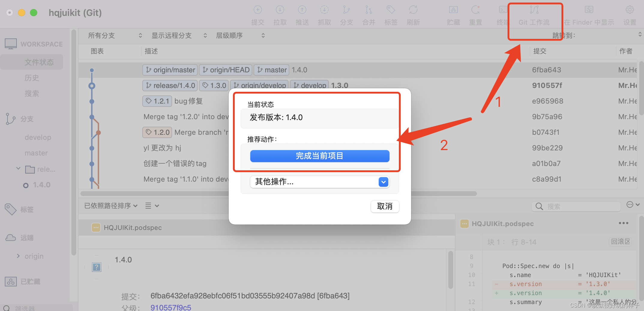Open the 其他操作... dropdown
This screenshot has width=644, height=311.
click(320, 182)
